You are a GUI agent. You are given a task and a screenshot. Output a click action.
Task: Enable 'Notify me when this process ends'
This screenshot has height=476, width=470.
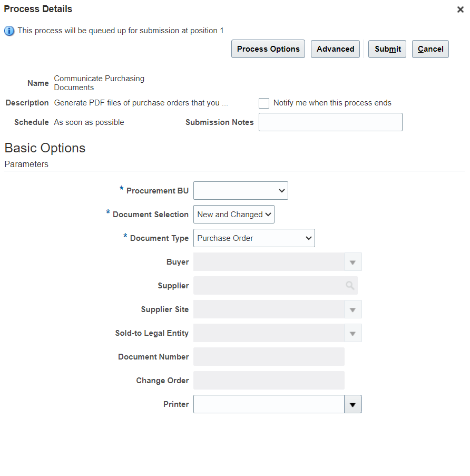(x=263, y=103)
